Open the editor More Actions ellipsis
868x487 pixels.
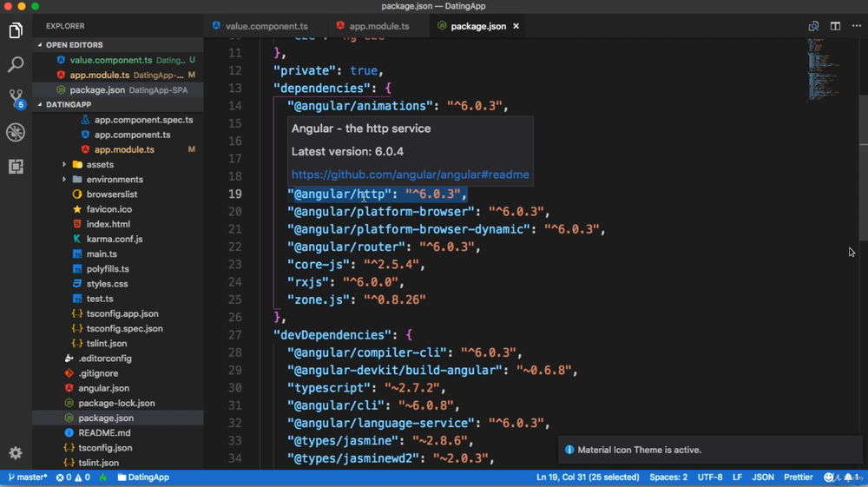pyautogui.click(x=857, y=26)
